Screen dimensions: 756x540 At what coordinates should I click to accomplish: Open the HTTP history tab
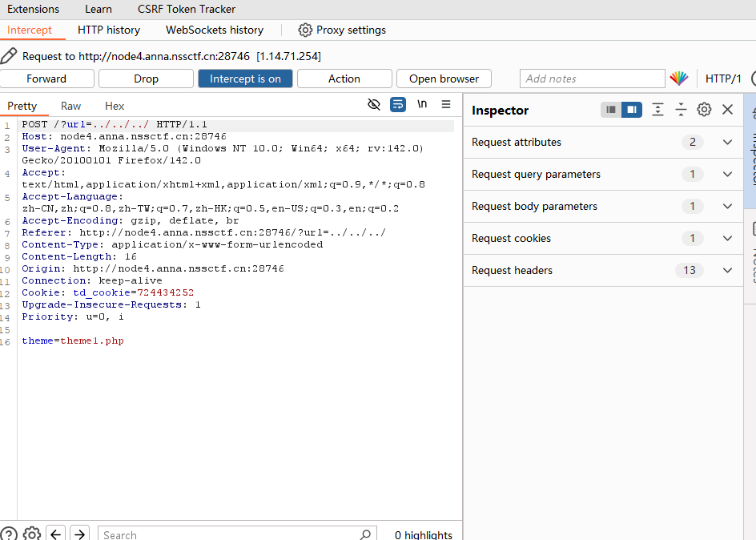point(109,30)
